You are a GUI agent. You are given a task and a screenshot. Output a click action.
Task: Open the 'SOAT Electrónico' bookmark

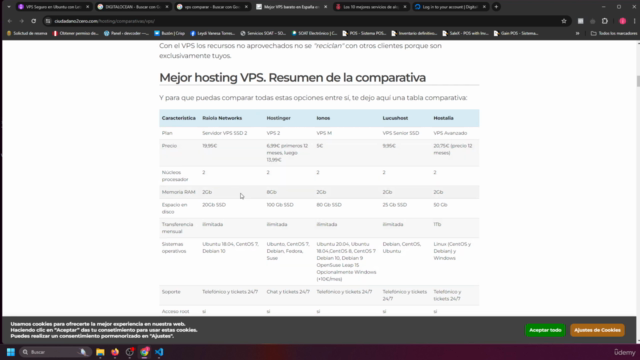point(314,33)
